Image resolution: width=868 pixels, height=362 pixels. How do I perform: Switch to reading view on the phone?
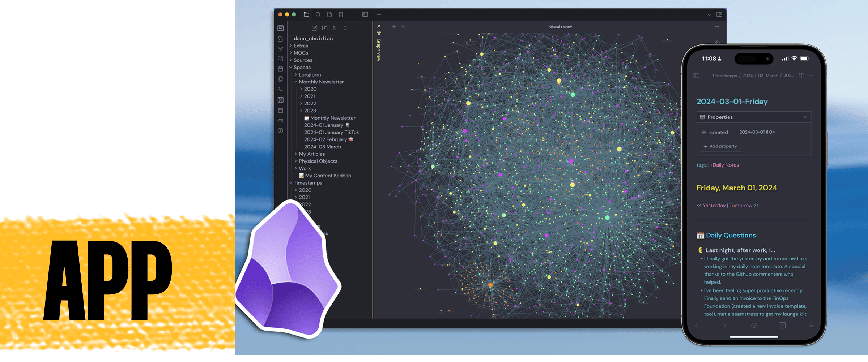point(801,76)
